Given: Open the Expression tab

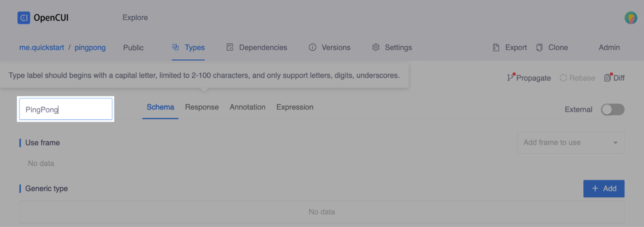Looking at the screenshot, I should (x=295, y=107).
